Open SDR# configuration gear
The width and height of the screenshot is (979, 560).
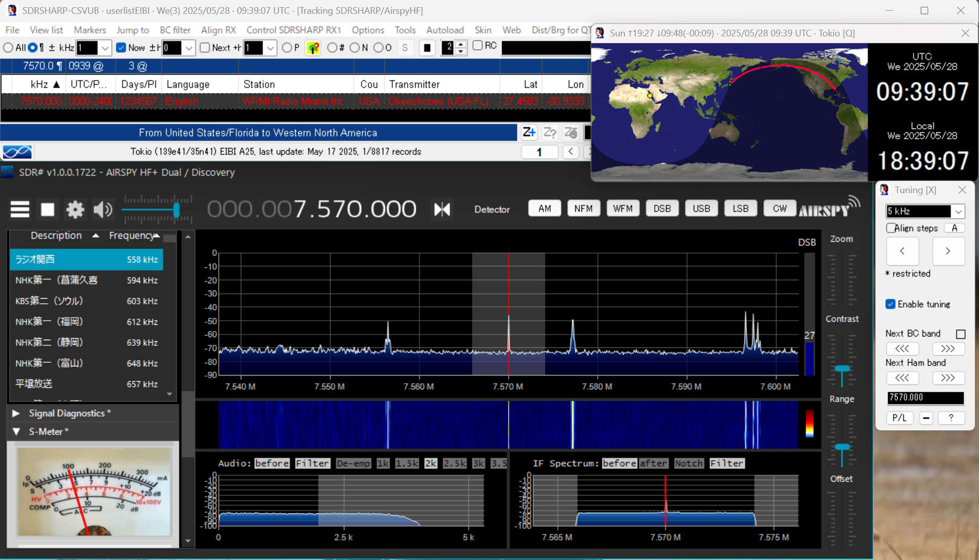75,210
